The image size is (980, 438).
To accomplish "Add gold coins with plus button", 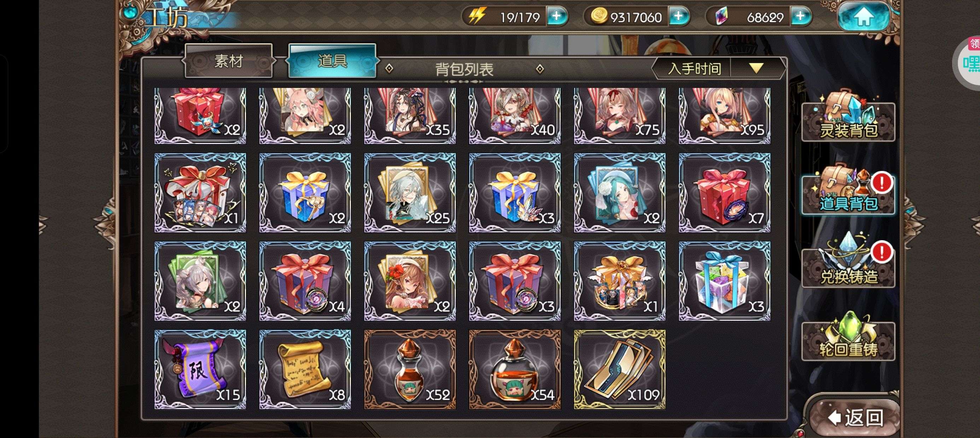I will [x=679, y=16].
